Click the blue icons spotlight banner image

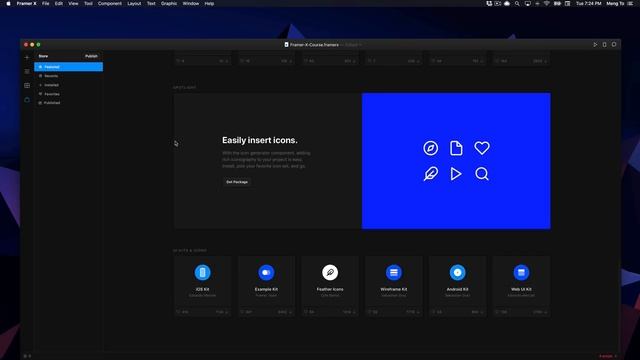click(456, 161)
